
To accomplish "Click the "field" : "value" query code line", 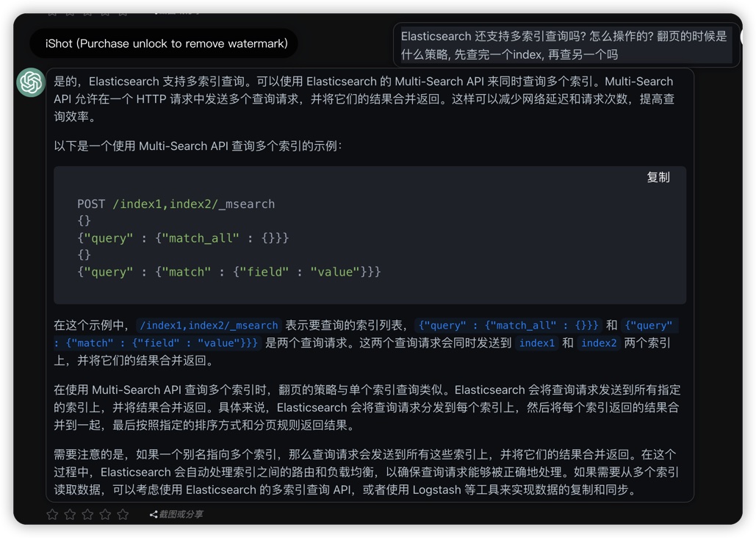I will click(228, 272).
